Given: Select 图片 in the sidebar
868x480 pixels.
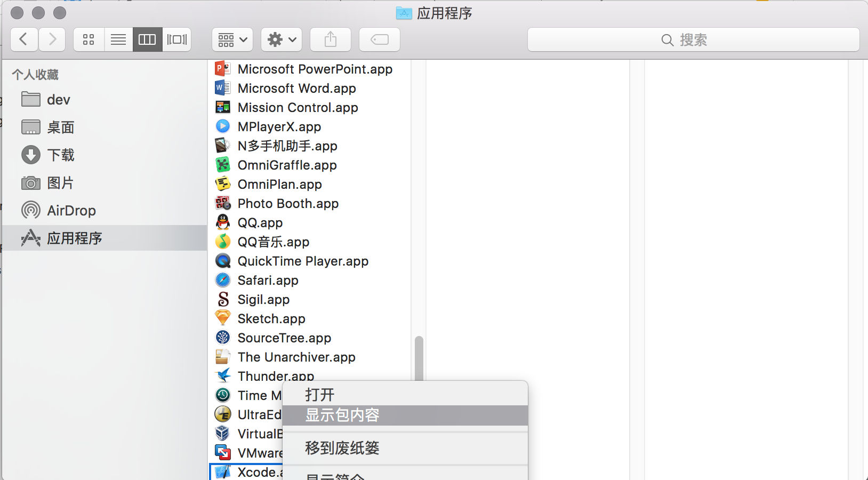Looking at the screenshot, I should click(x=105, y=183).
